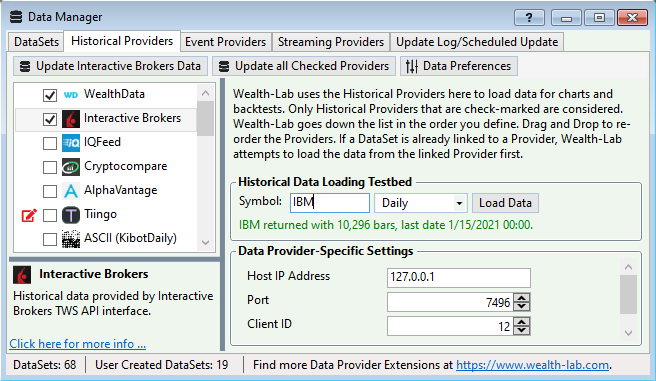Decrease the Client ID with the down arrow
The width and height of the screenshot is (656, 381).
(x=522, y=330)
